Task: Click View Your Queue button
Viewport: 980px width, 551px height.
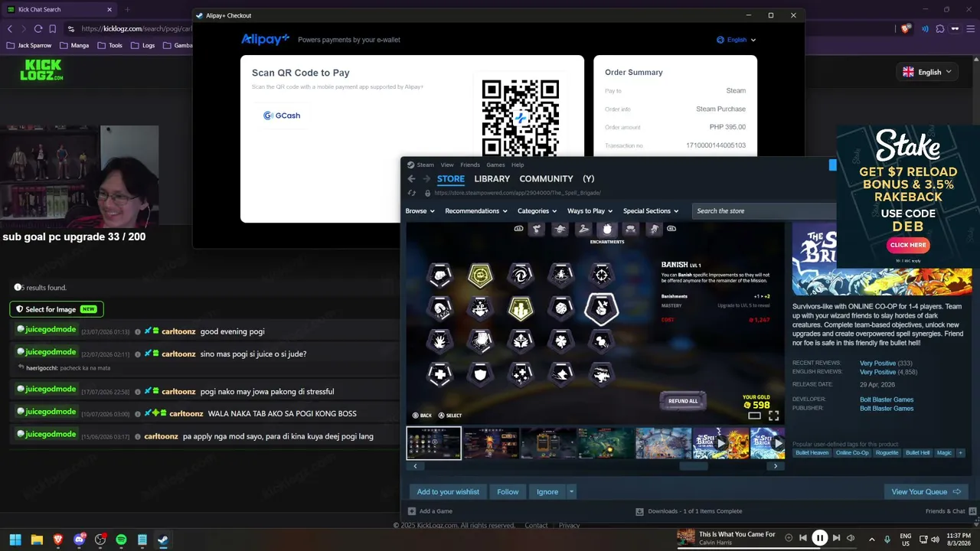Action: (x=926, y=491)
